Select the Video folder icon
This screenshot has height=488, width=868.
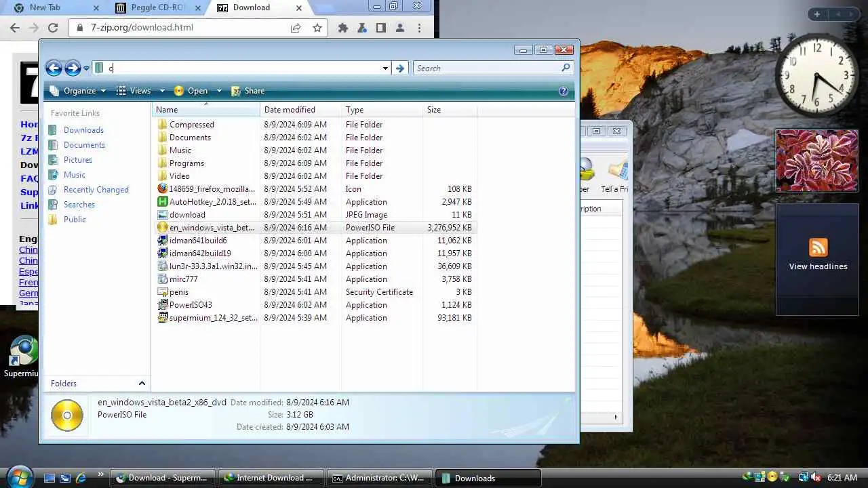(162, 176)
